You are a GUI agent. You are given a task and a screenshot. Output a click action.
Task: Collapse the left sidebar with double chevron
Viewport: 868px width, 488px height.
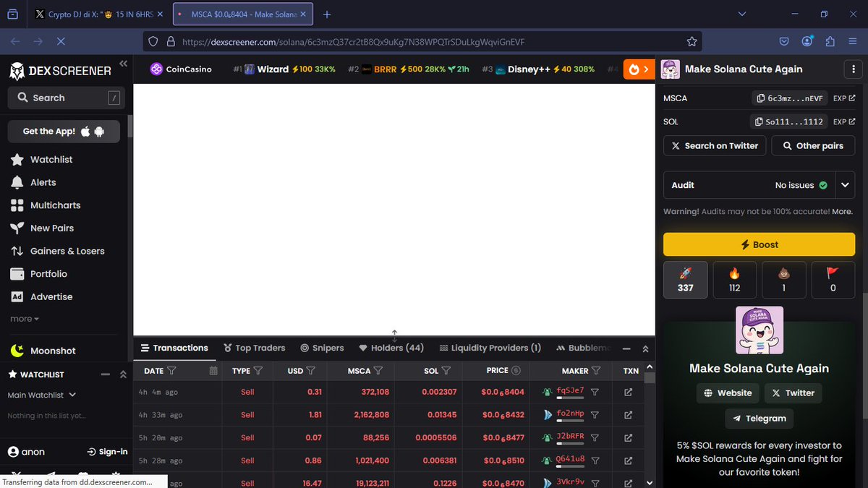(123, 64)
